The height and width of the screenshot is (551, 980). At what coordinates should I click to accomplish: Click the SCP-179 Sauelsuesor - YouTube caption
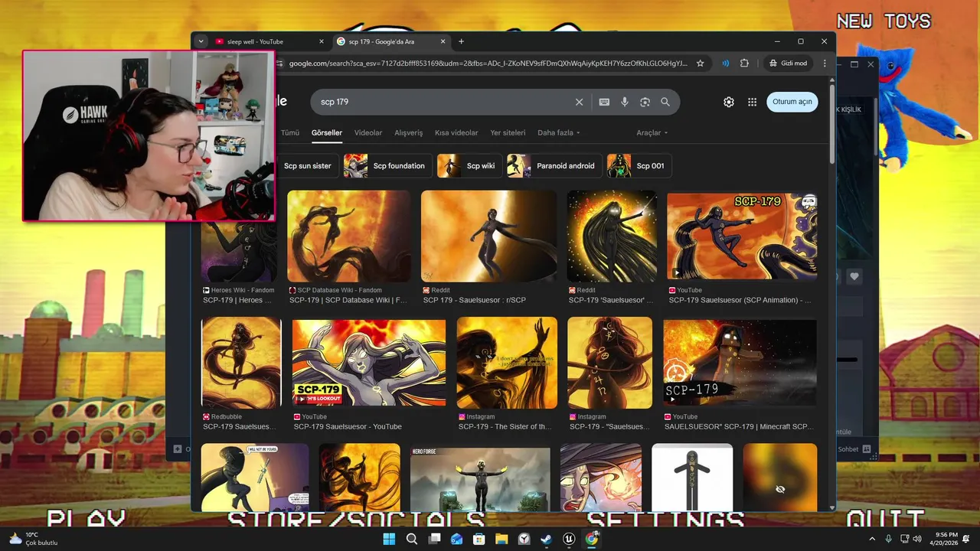point(348,426)
